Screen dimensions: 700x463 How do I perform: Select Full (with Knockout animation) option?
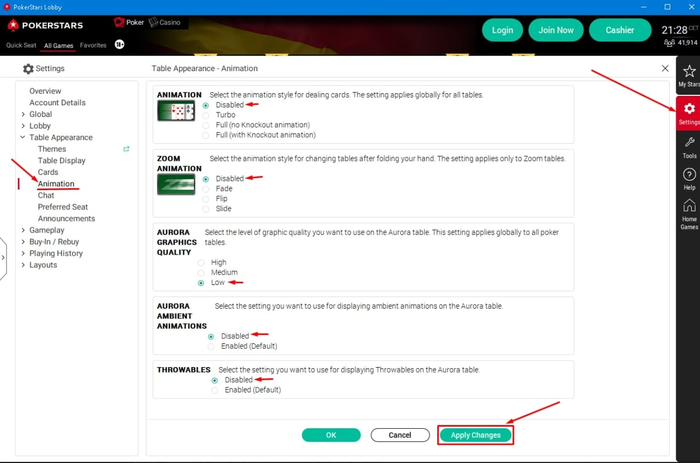pyautogui.click(x=206, y=135)
